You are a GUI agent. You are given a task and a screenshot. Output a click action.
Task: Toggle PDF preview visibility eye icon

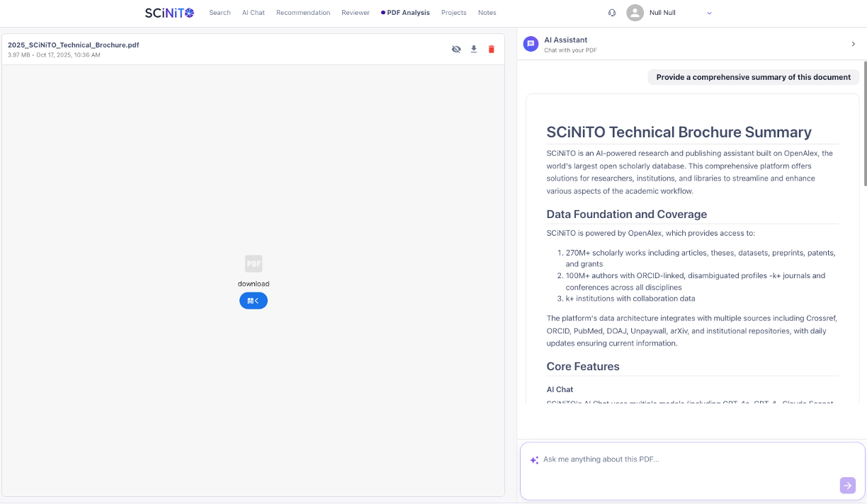coord(456,50)
